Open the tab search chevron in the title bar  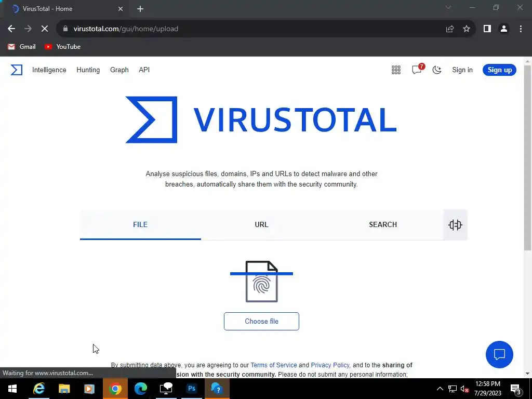[x=448, y=7]
